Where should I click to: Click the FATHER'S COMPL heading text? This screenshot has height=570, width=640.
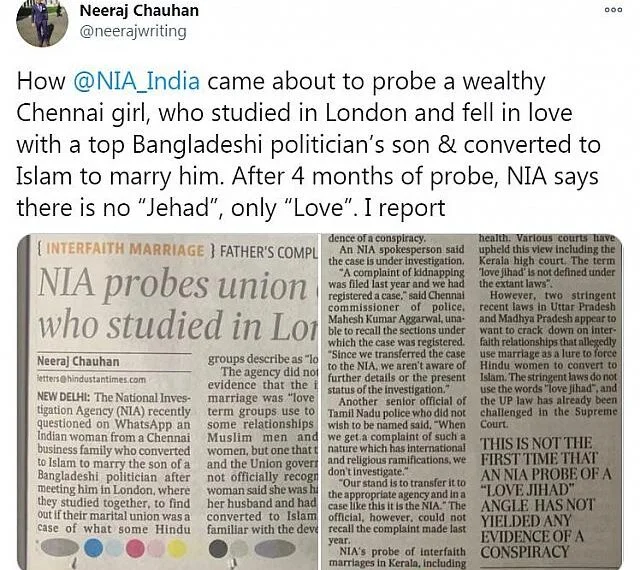pos(269,252)
